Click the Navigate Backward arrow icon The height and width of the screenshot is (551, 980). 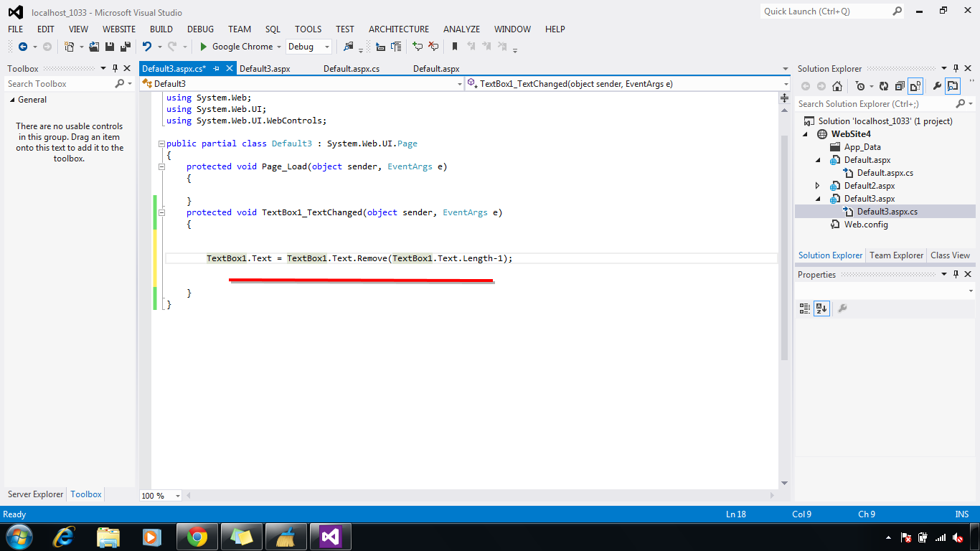tap(23, 47)
